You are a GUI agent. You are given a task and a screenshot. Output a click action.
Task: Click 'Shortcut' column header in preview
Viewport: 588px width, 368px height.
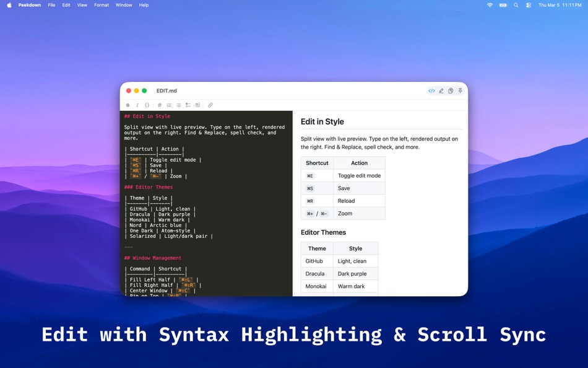317,163
